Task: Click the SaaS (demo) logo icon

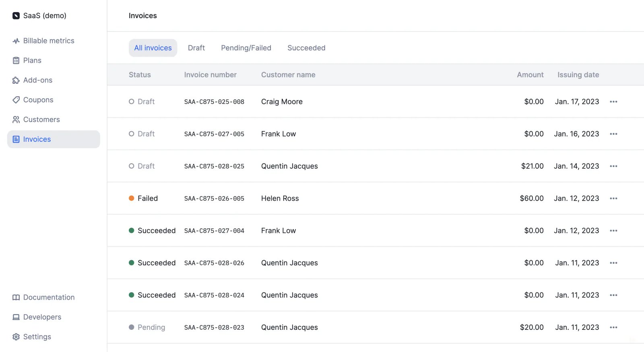Action: [16, 16]
